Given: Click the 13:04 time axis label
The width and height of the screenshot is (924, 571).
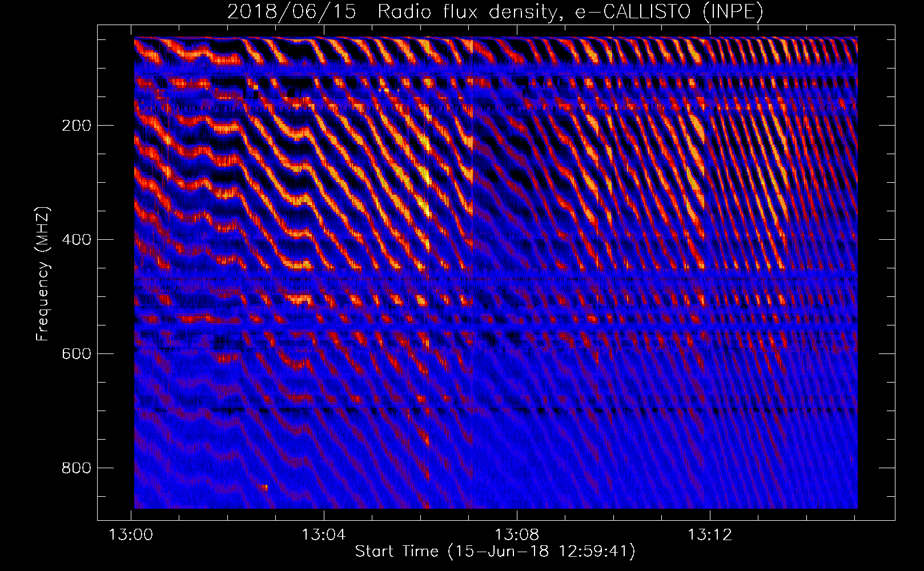Looking at the screenshot, I should click(x=324, y=535).
